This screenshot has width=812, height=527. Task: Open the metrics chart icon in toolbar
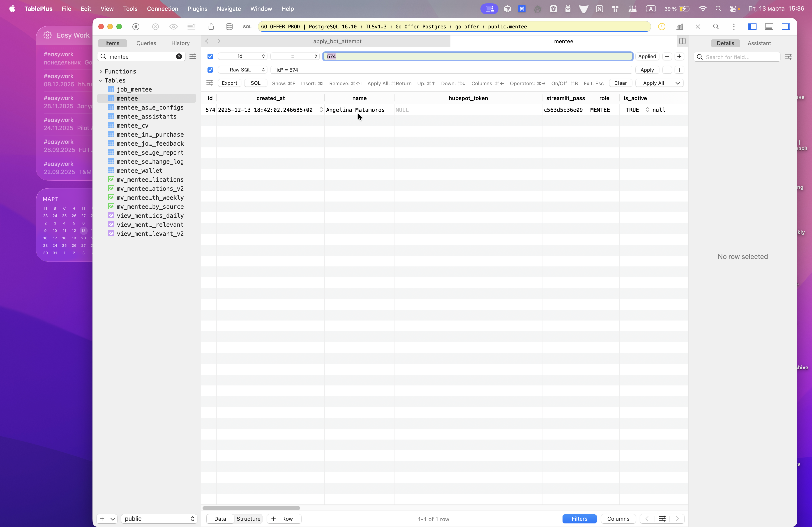[x=680, y=27]
